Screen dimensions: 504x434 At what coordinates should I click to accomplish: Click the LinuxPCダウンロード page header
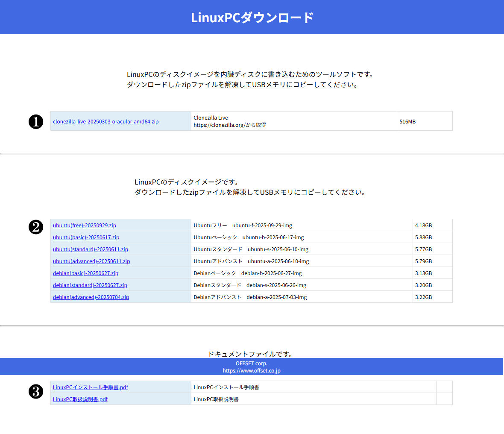[x=252, y=17]
